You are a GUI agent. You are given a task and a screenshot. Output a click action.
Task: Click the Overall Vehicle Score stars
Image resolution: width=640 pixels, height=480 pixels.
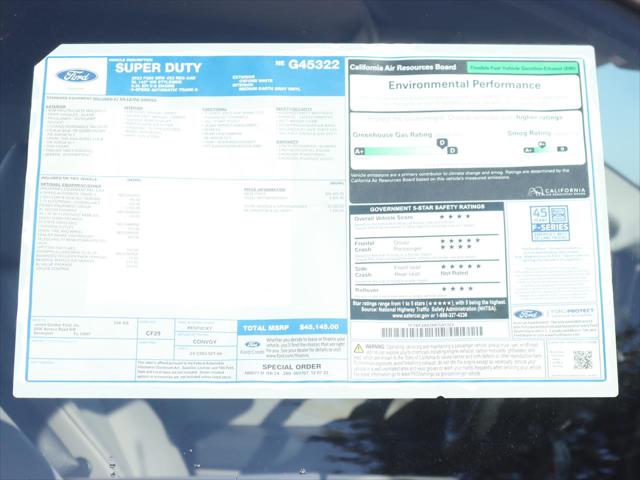tap(456, 217)
